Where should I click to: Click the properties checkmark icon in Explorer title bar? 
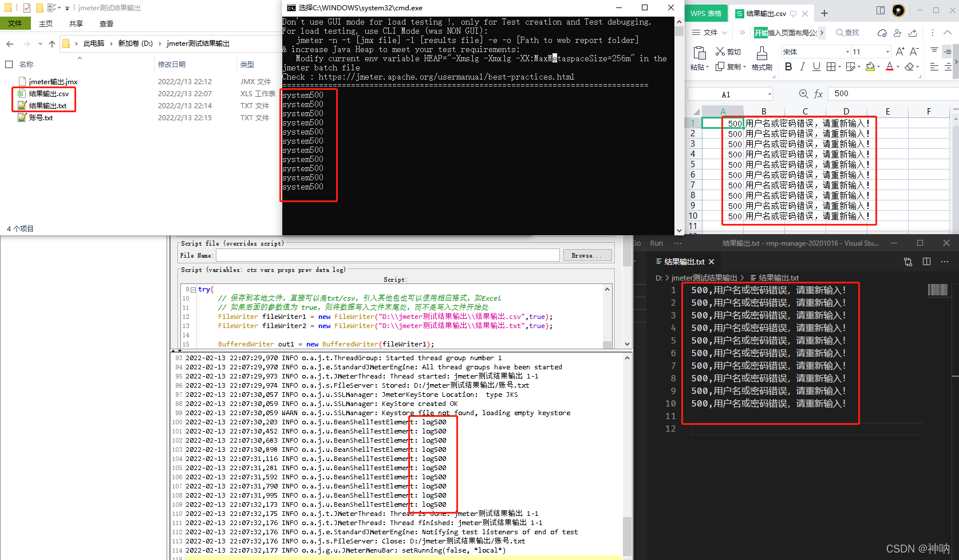(27, 8)
